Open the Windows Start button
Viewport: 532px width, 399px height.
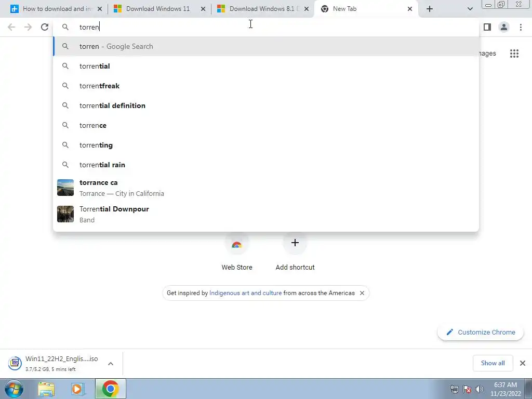pyautogui.click(x=13, y=389)
